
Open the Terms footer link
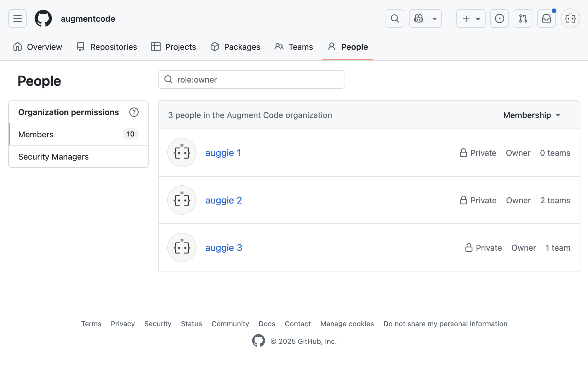pyautogui.click(x=91, y=324)
